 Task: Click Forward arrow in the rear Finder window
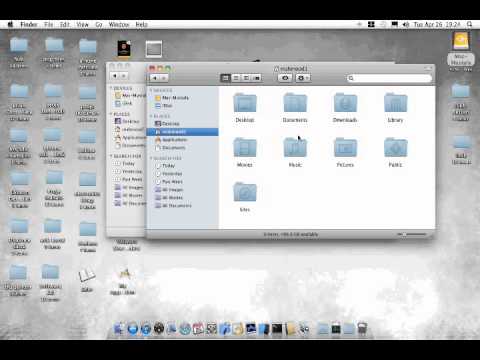123,76
